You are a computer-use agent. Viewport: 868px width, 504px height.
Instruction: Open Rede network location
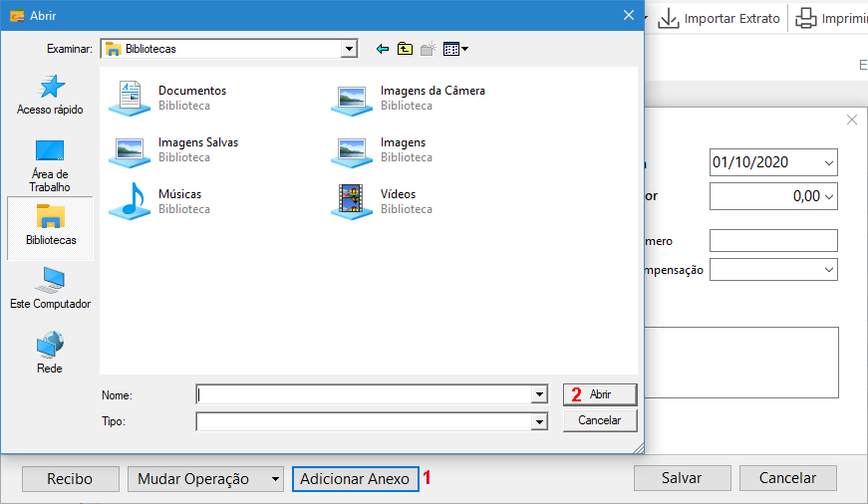50,353
